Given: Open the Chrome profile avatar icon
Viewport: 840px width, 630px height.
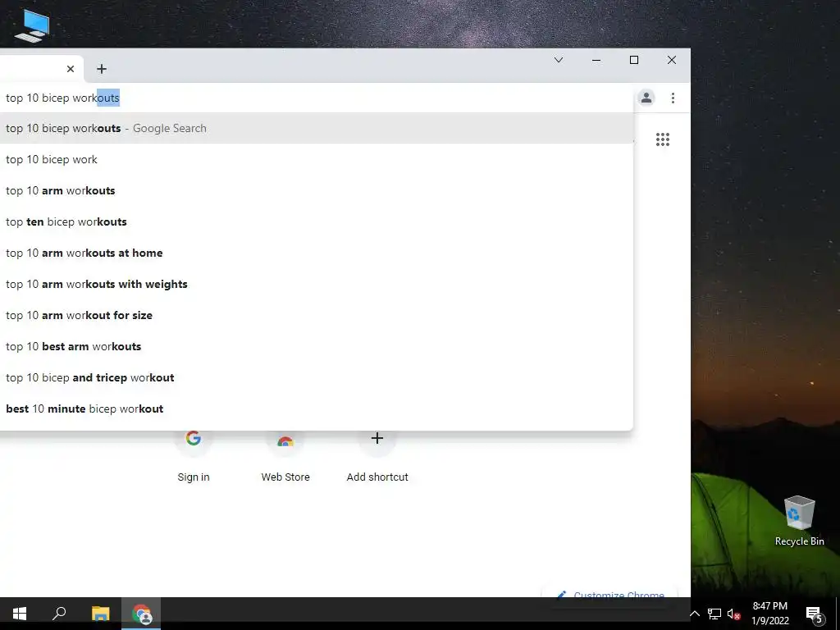Looking at the screenshot, I should (646, 98).
